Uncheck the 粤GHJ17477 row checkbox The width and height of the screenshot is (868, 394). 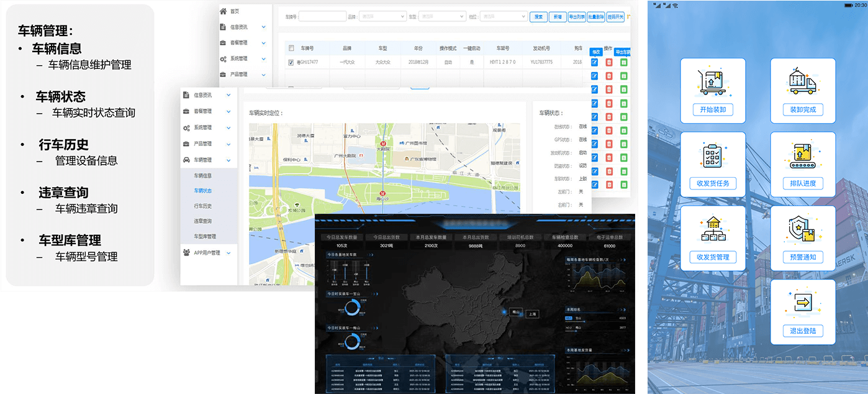click(x=291, y=62)
